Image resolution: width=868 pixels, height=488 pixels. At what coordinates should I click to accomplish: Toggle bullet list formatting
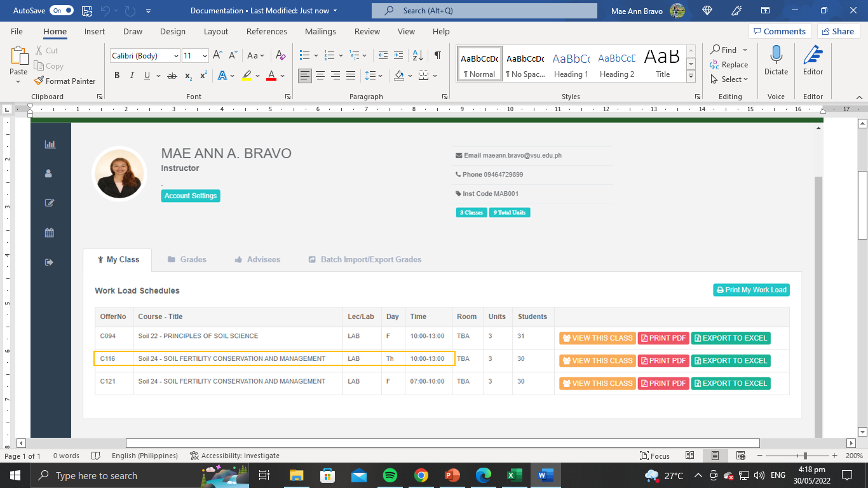(x=305, y=55)
